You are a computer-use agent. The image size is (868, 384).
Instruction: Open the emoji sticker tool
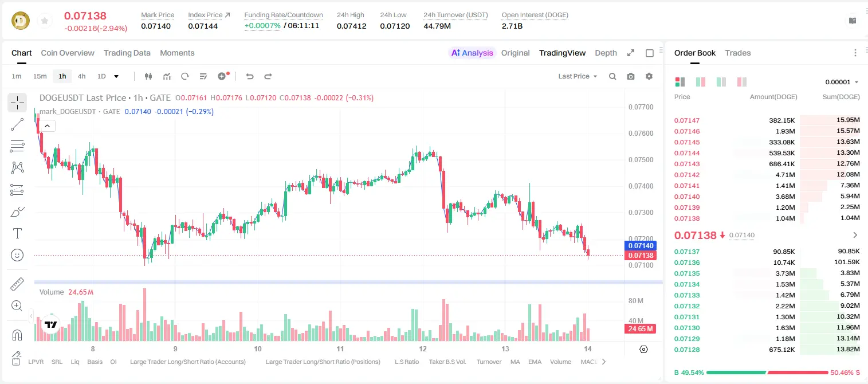click(17, 255)
